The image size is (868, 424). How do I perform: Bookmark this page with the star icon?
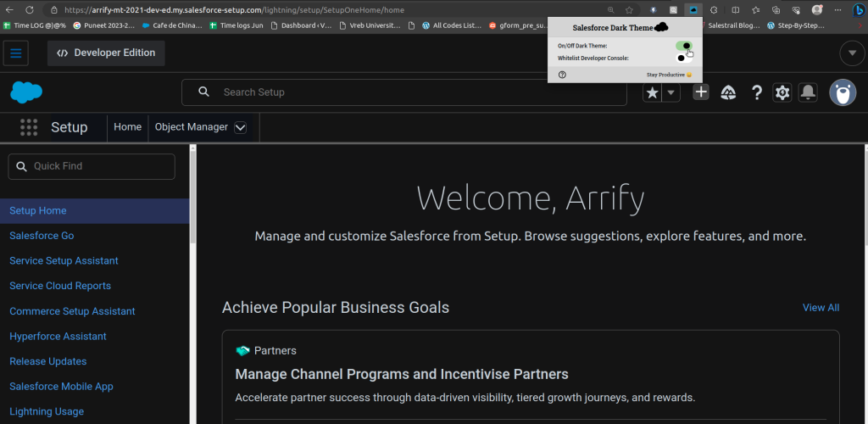[630, 10]
